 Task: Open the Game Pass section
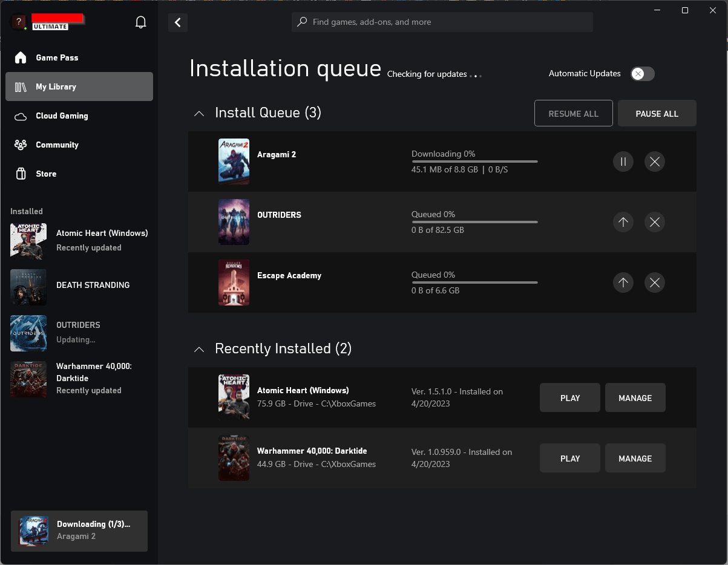point(79,57)
